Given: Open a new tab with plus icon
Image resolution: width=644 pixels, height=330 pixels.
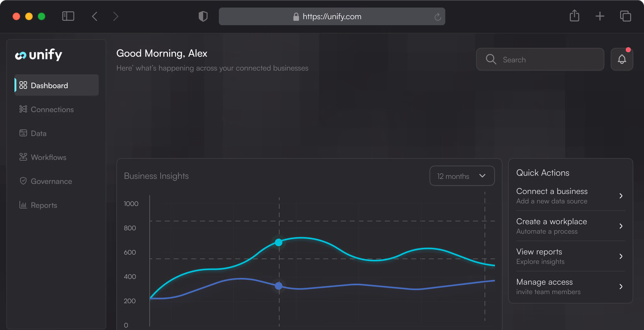Looking at the screenshot, I should (x=600, y=16).
